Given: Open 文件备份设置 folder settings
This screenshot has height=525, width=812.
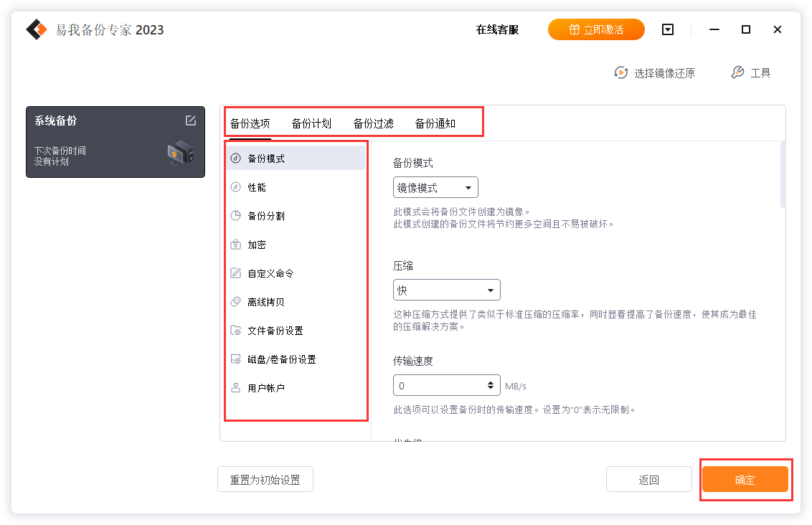Looking at the screenshot, I should [275, 331].
